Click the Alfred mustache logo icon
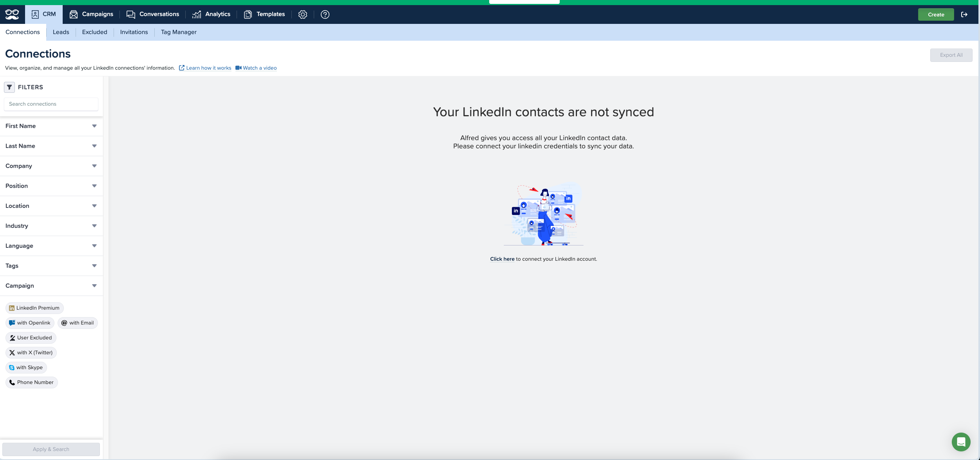Screen dimensions: 980x460 click(x=12, y=14)
